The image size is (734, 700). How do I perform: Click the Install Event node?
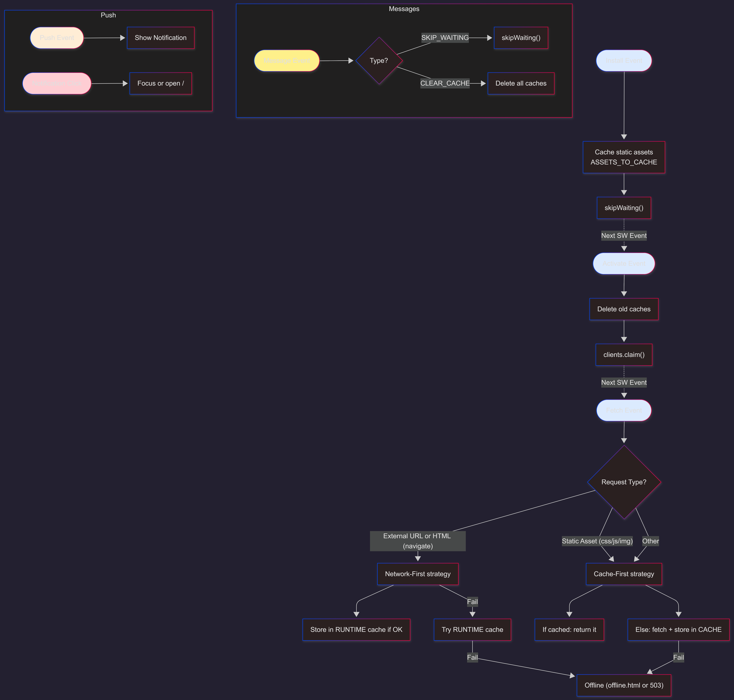(624, 60)
